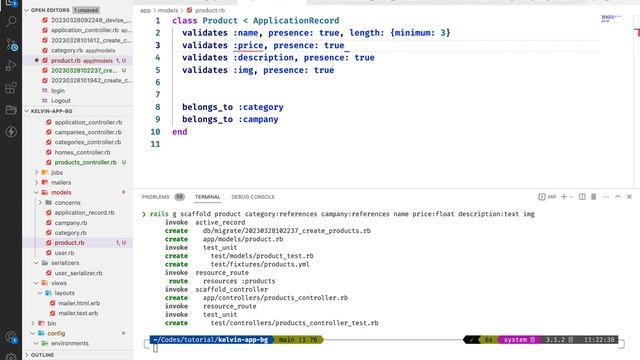Click the '1 unsaved' badge in Open Editors
This screenshot has height=360, width=640.
click(86, 10)
